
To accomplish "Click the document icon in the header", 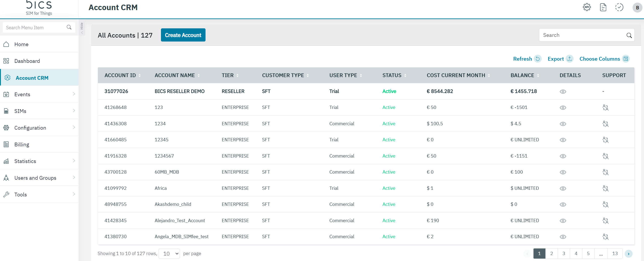I will (x=603, y=7).
